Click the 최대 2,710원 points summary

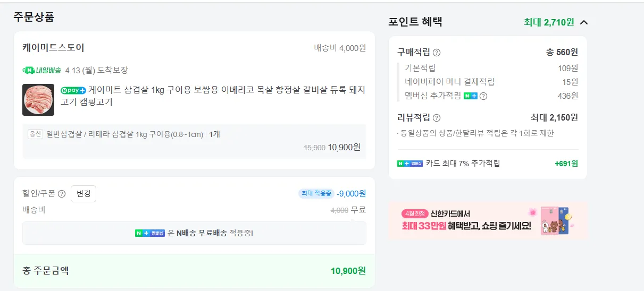(x=549, y=22)
